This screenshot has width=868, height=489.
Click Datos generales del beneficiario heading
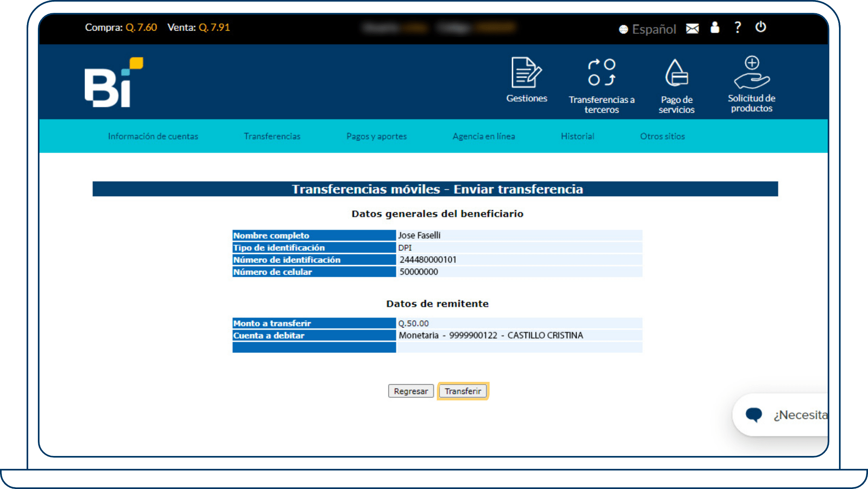437,214
